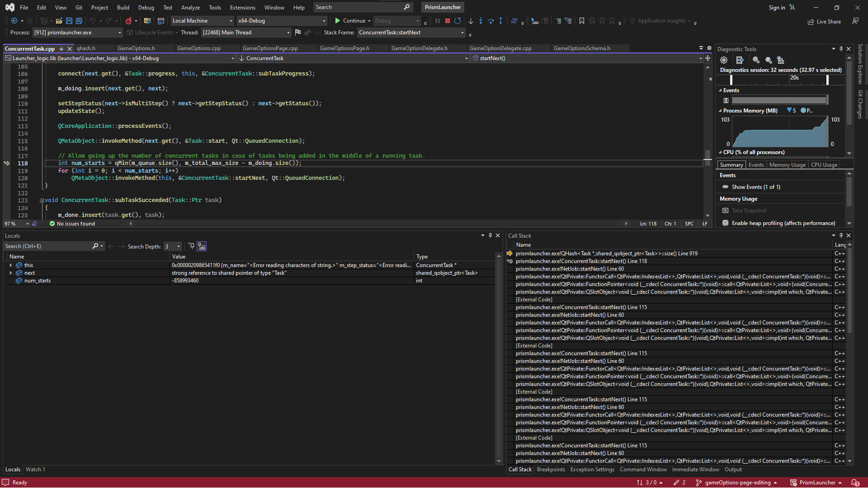
Task: Expand the 'this' variable in Locals
Action: click(x=11, y=265)
